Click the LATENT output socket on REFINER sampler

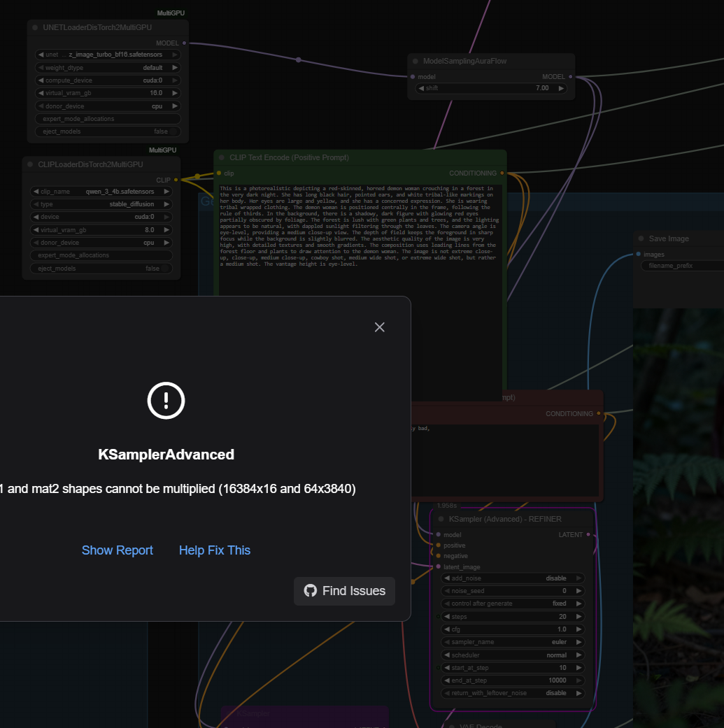[588, 534]
